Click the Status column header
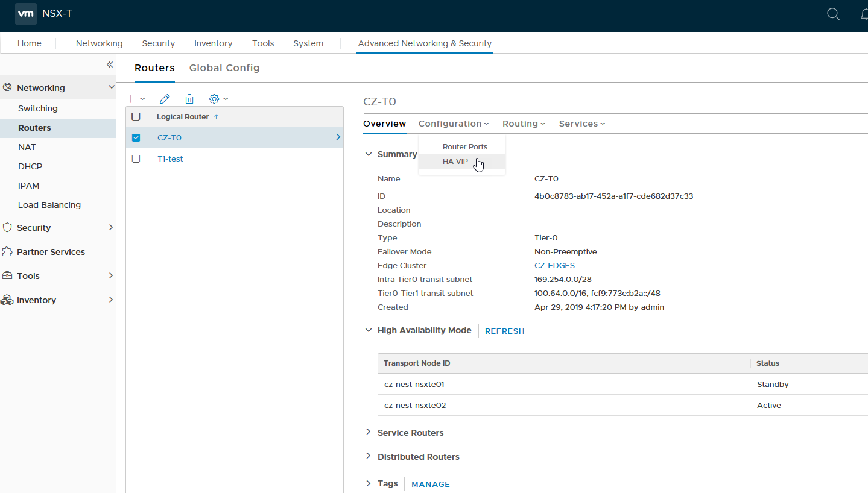 tap(809, 363)
